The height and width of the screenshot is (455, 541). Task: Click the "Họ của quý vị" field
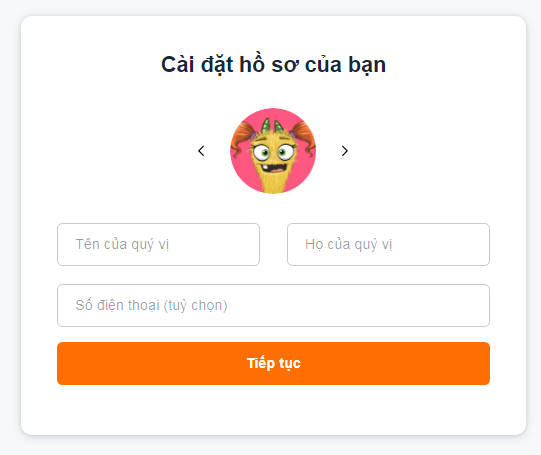tap(388, 244)
